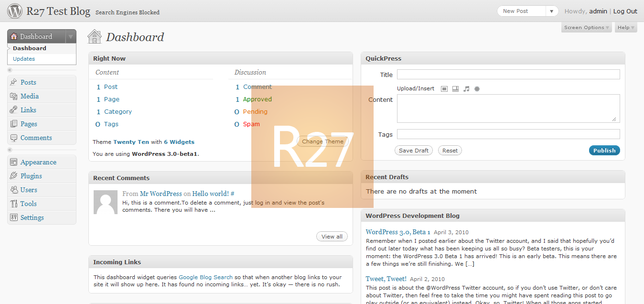Click Mr WordPress commenter avatar

106,202
